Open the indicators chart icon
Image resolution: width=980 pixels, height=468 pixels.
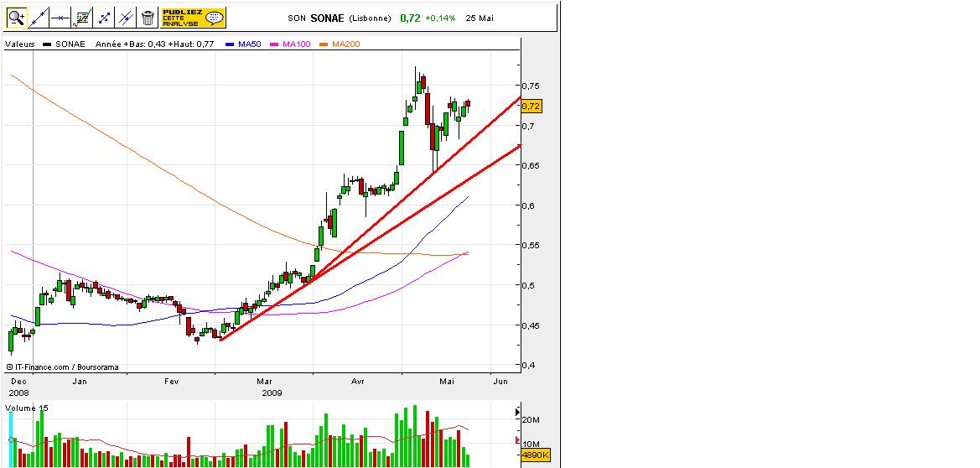click(x=82, y=18)
